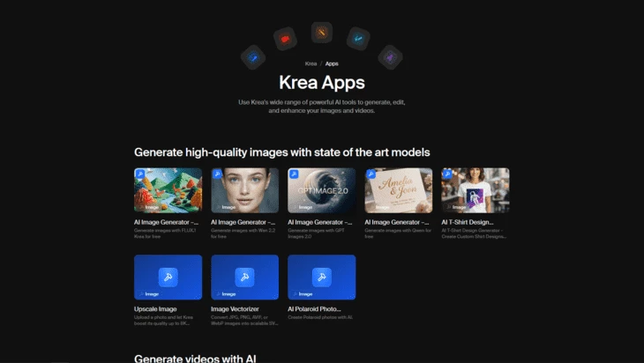Open AI Image Generator title above Wan 2.2 description
644x363 pixels.
pyautogui.click(x=243, y=222)
